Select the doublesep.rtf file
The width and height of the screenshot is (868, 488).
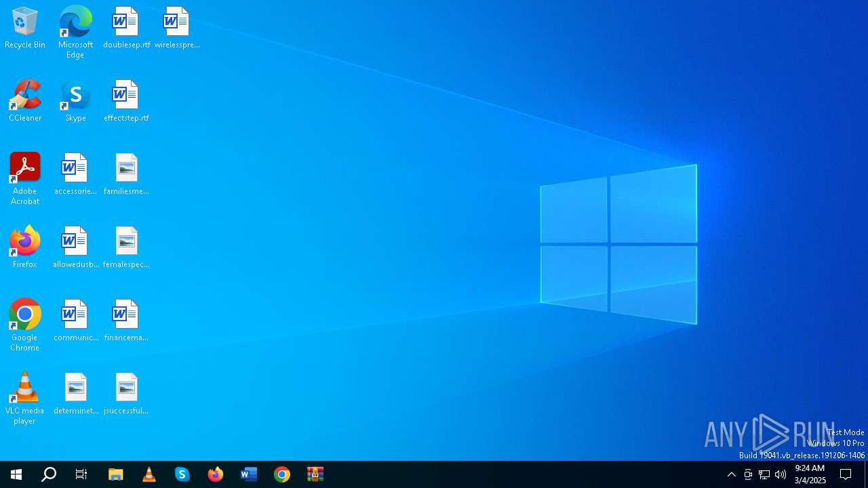point(126,28)
